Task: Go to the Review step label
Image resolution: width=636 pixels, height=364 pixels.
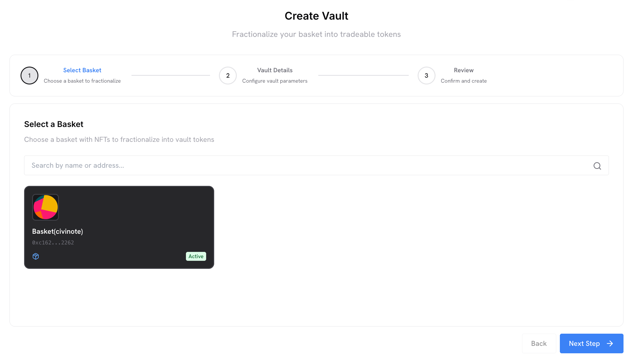Action: [463, 70]
